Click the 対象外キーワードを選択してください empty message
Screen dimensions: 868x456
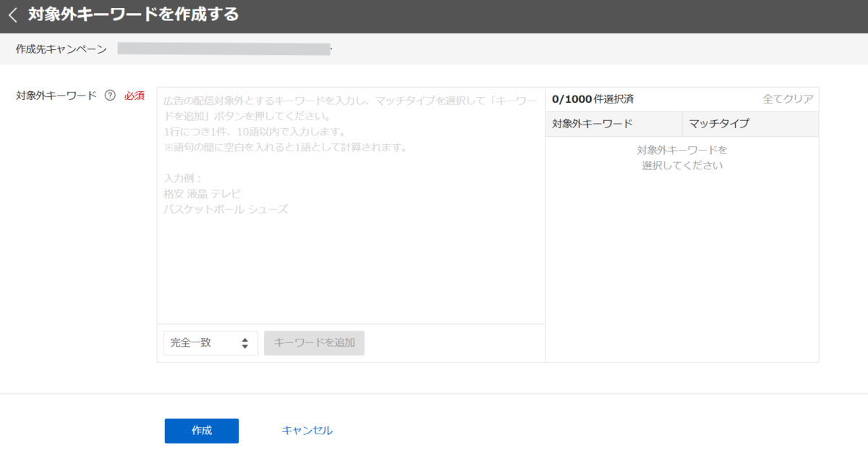(x=682, y=158)
